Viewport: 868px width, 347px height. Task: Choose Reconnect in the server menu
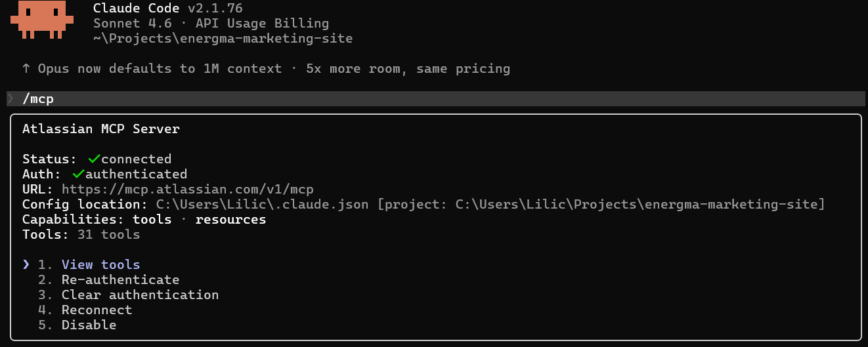click(x=97, y=310)
